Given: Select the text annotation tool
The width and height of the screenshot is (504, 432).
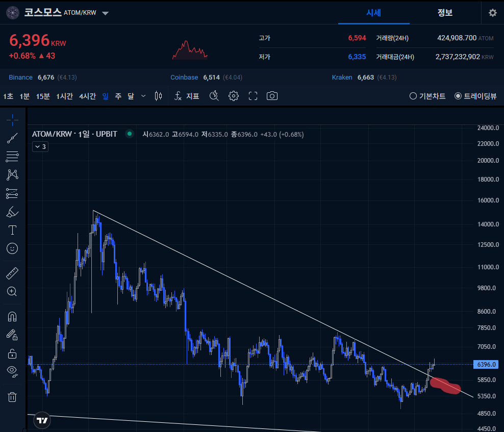Looking at the screenshot, I should [x=12, y=230].
